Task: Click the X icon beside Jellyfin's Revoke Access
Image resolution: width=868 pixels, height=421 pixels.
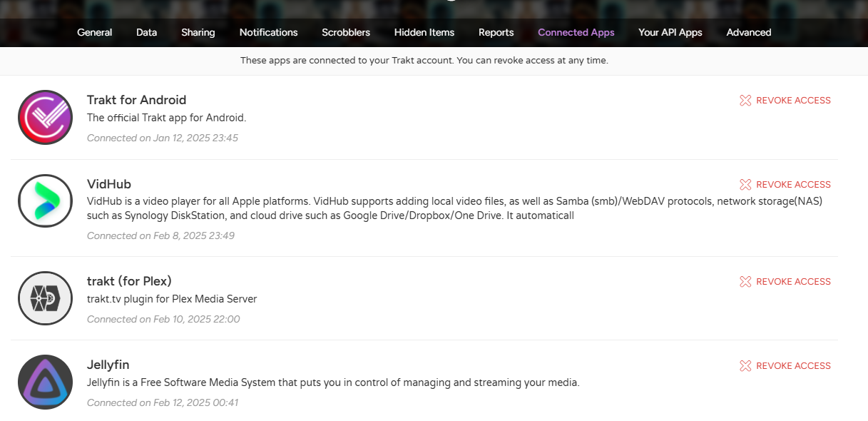Action: [x=745, y=366]
